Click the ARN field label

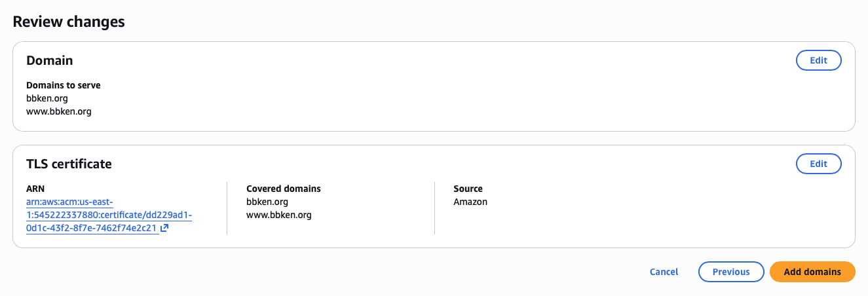coord(35,189)
